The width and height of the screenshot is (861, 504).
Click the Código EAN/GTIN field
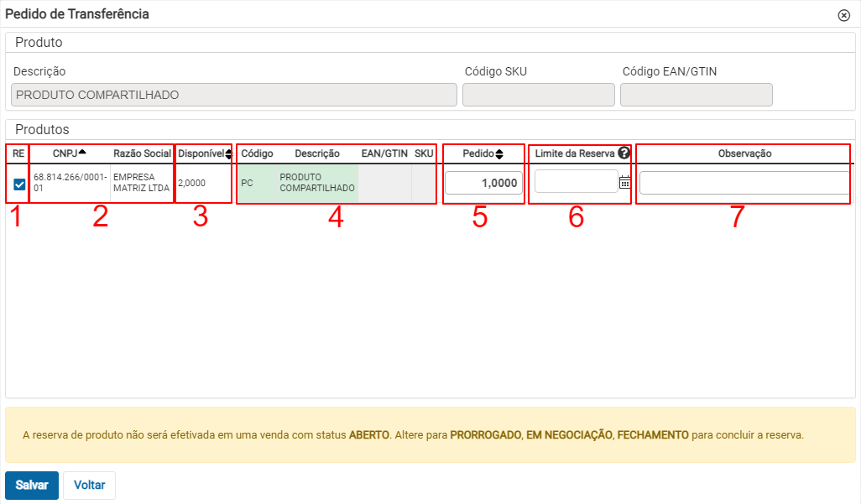pos(697,95)
